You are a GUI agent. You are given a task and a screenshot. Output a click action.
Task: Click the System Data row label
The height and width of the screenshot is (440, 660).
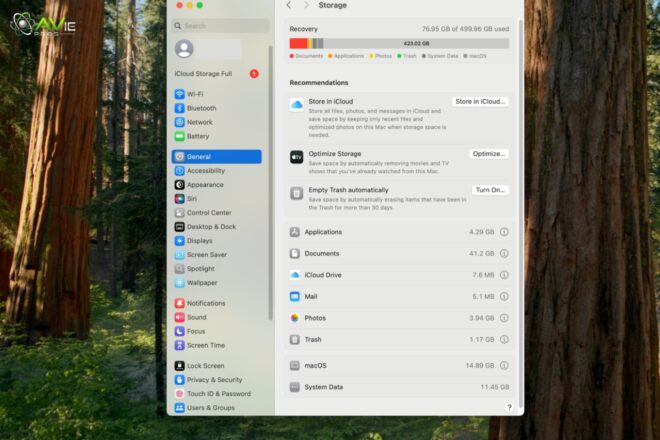[x=324, y=387]
